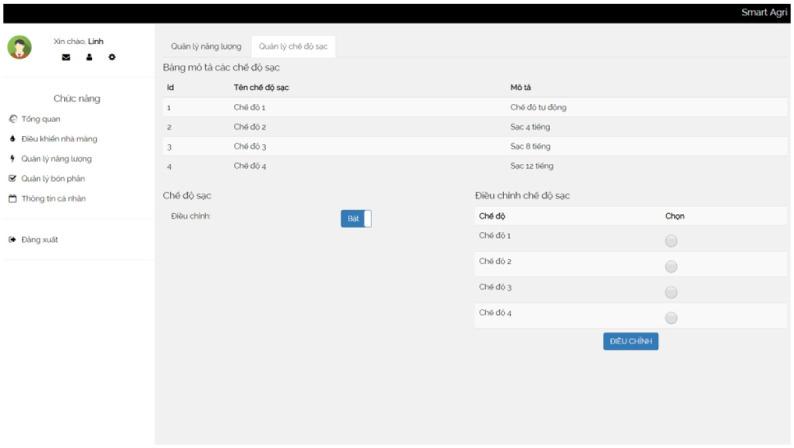Select radio button for Chế độ 1
Screen dimensions: 794x448
670,241
